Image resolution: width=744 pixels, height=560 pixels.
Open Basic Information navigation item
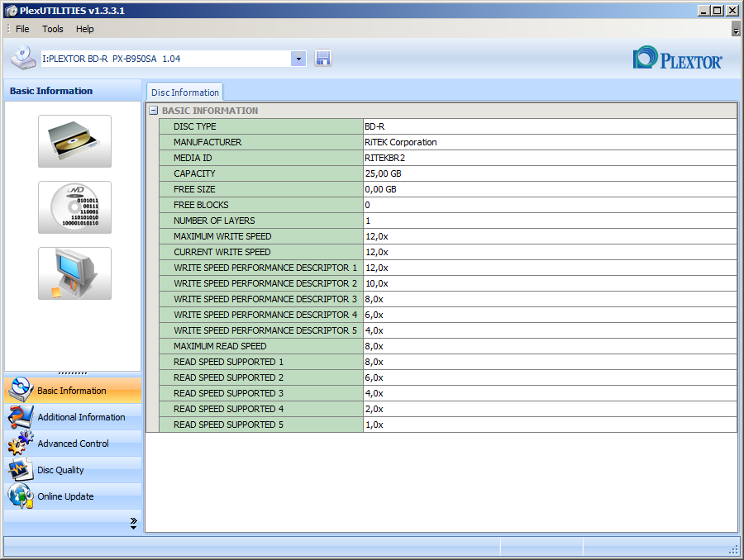pyautogui.click(x=73, y=390)
